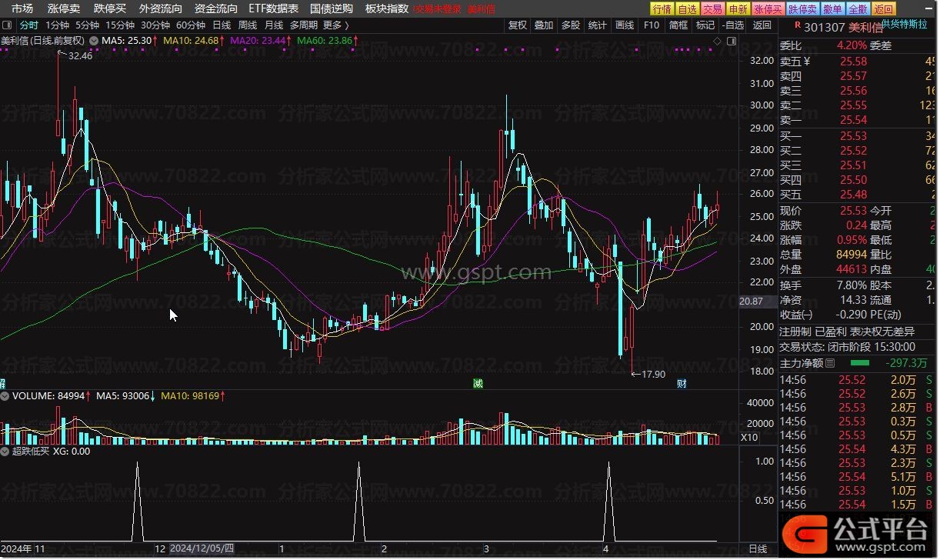The image size is (940, 560).
Task: Open the ETF数据表 menu
Action: pyautogui.click(x=273, y=8)
